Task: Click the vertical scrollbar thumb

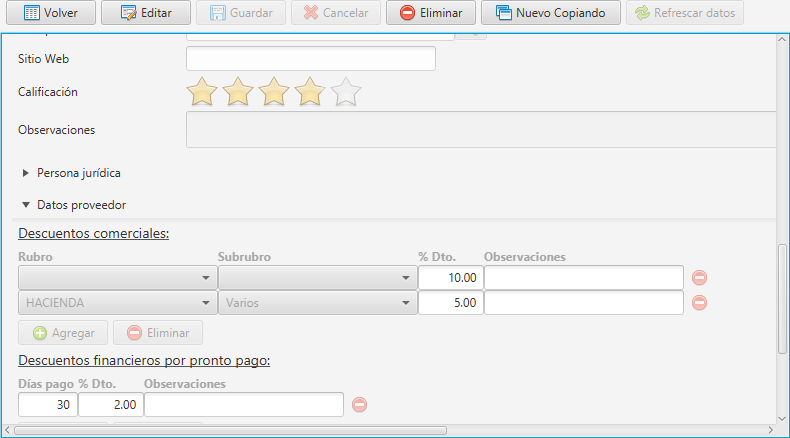Action: [x=782, y=299]
